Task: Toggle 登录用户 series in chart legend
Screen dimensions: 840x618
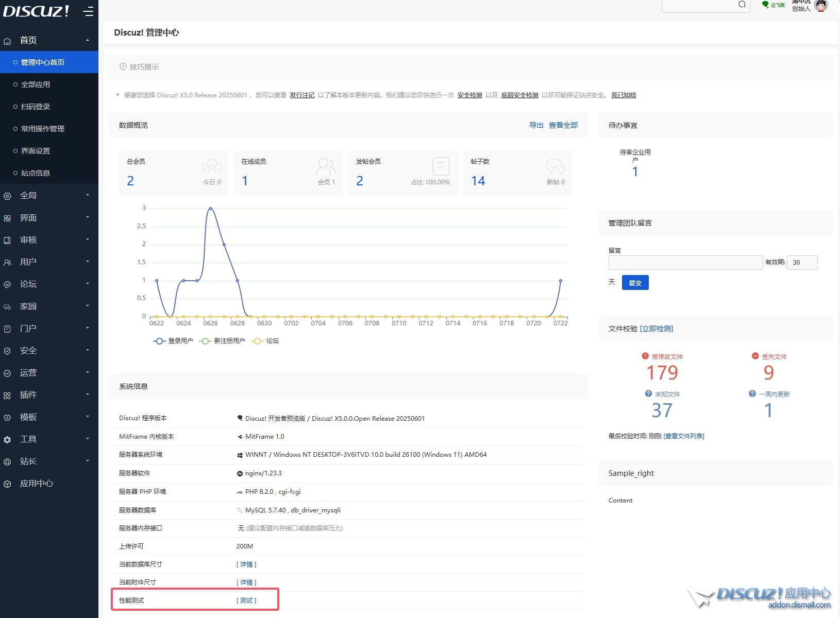Action: (173, 341)
